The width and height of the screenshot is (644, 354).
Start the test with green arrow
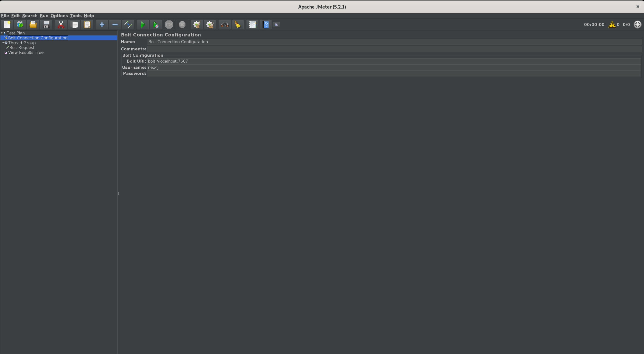(143, 25)
